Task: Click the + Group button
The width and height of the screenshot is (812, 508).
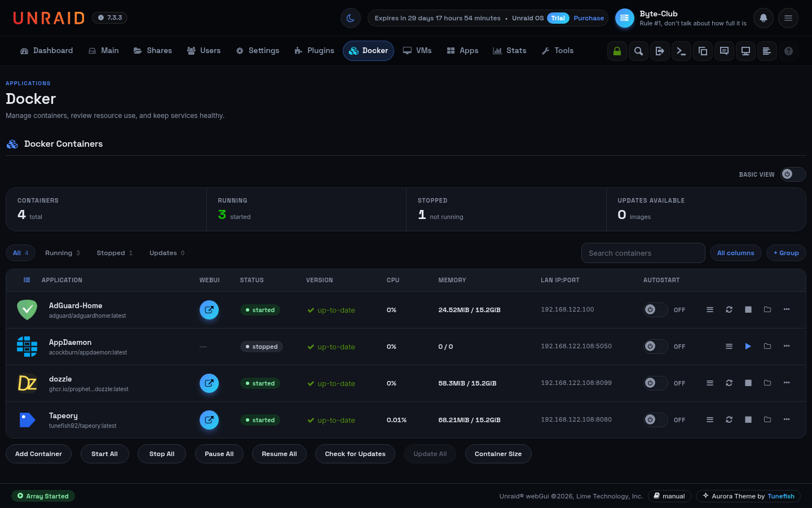Action: (x=786, y=253)
